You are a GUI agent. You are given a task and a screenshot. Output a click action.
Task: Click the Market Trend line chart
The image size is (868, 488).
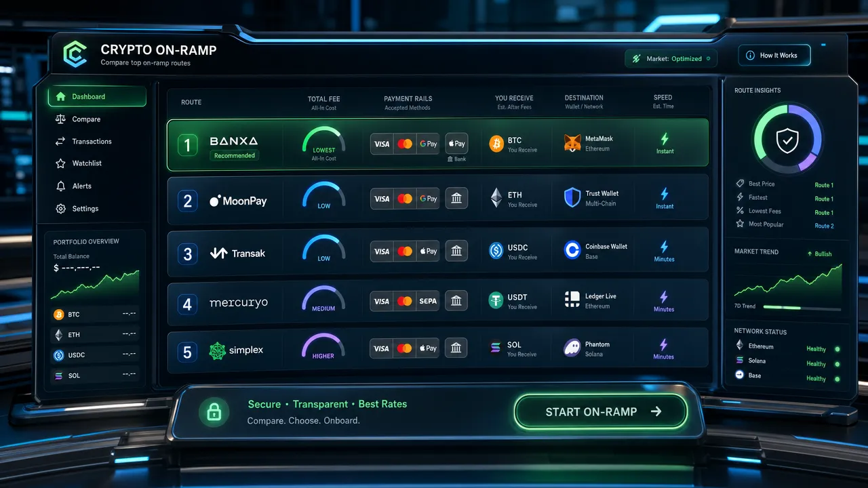pos(788,281)
